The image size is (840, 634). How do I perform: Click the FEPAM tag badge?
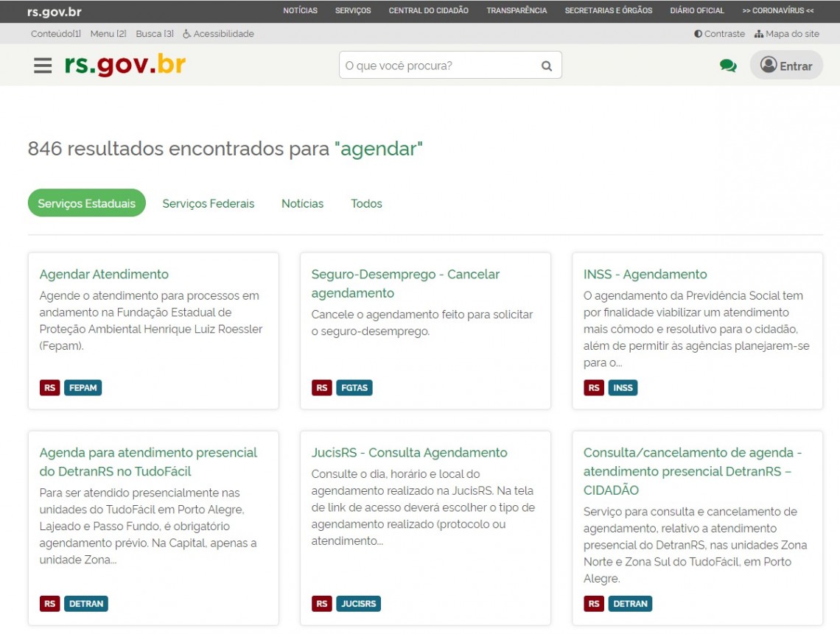(x=83, y=388)
